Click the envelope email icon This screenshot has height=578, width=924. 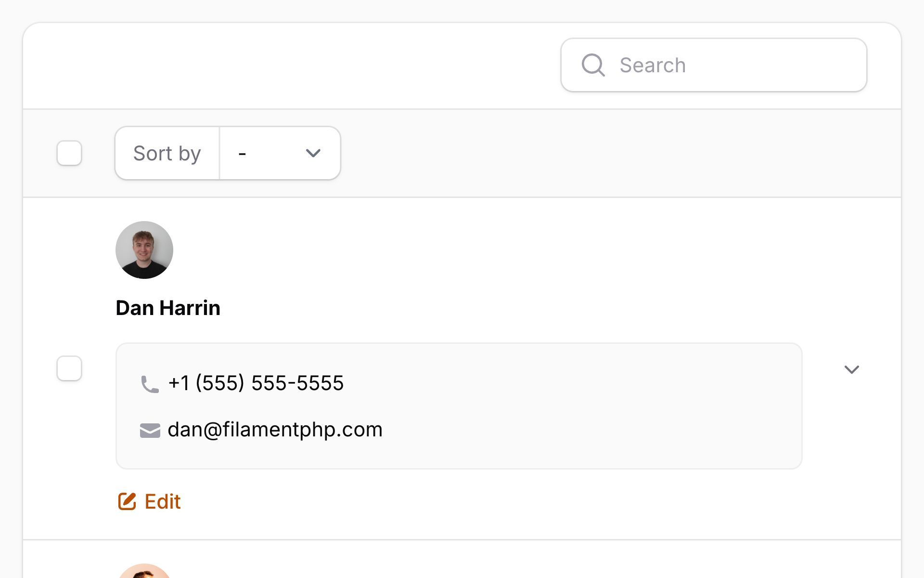point(150,430)
